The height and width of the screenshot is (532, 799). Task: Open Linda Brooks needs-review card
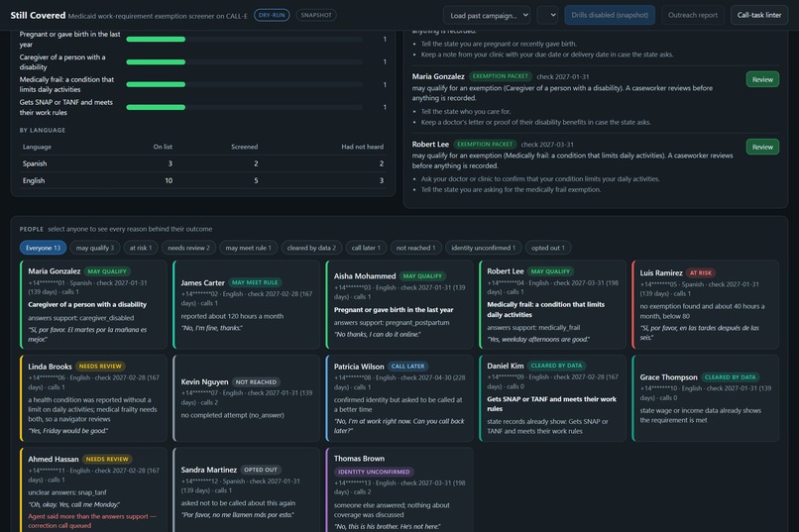coord(94,398)
